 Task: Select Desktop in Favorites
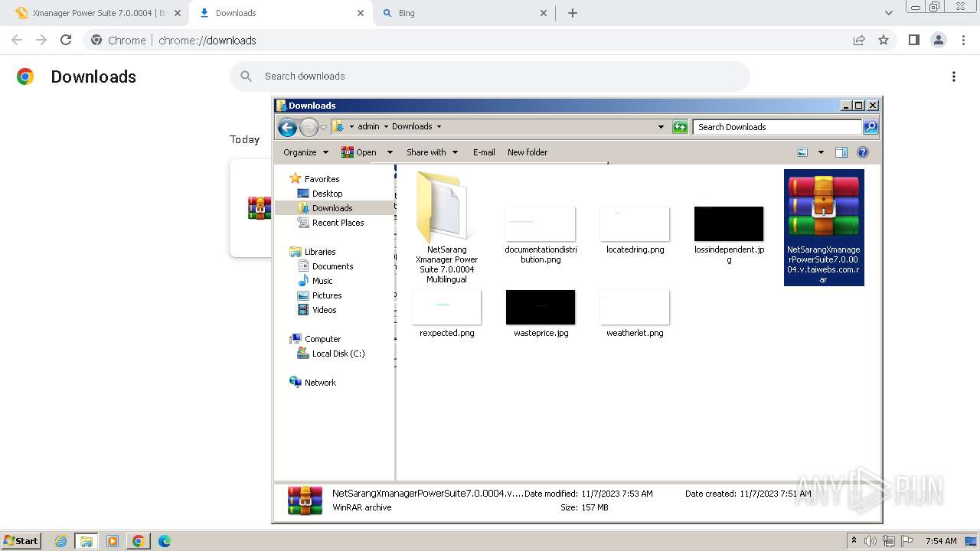click(x=327, y=194)
